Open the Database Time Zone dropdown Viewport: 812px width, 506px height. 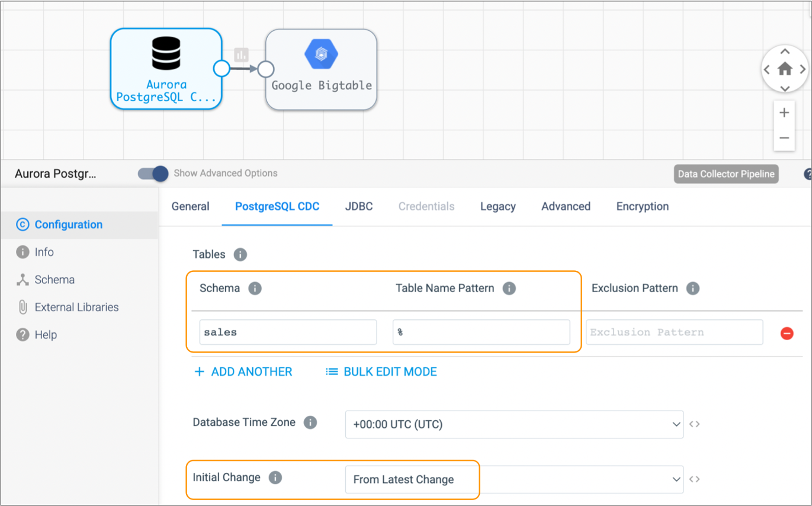514,424
